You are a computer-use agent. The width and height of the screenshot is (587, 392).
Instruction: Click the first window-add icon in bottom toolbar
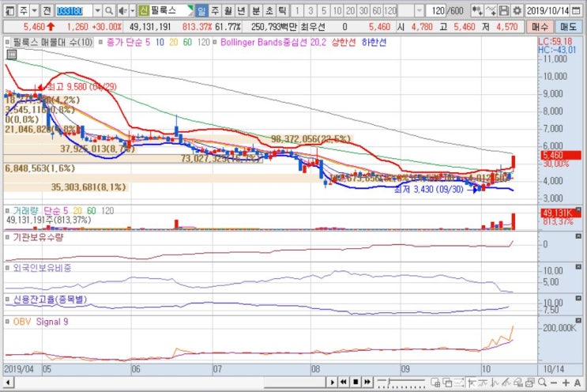coord(435,383)
